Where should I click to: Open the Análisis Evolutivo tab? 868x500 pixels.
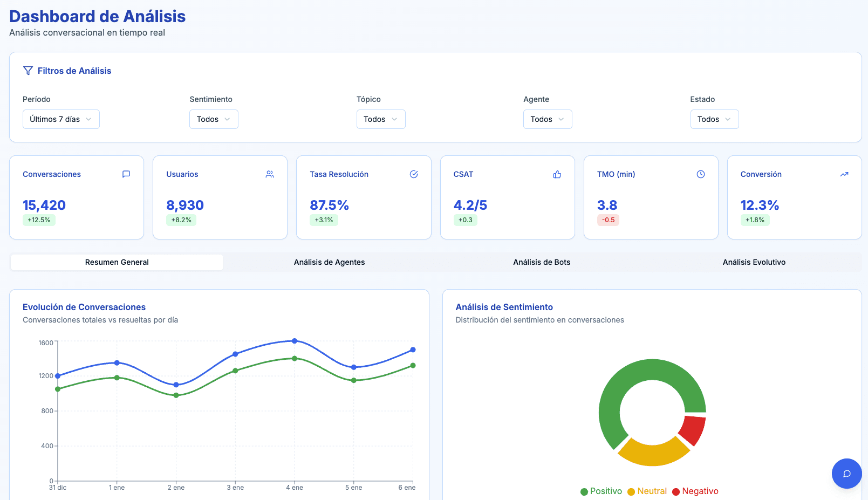(x=754, y=262)
